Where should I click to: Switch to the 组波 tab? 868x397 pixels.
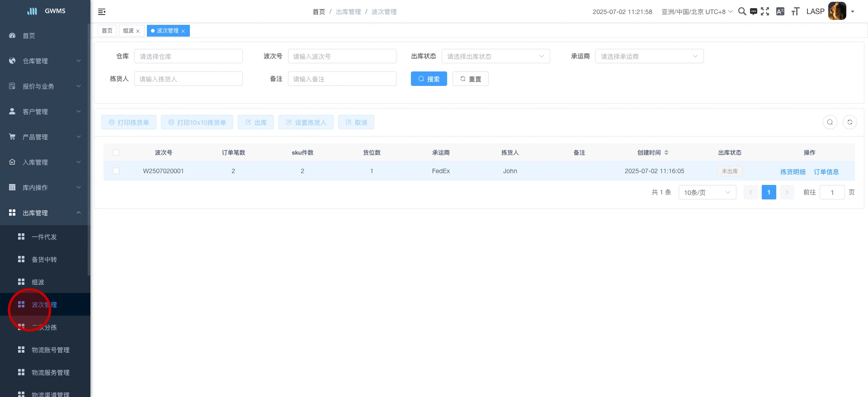click(x=128, y=31)
